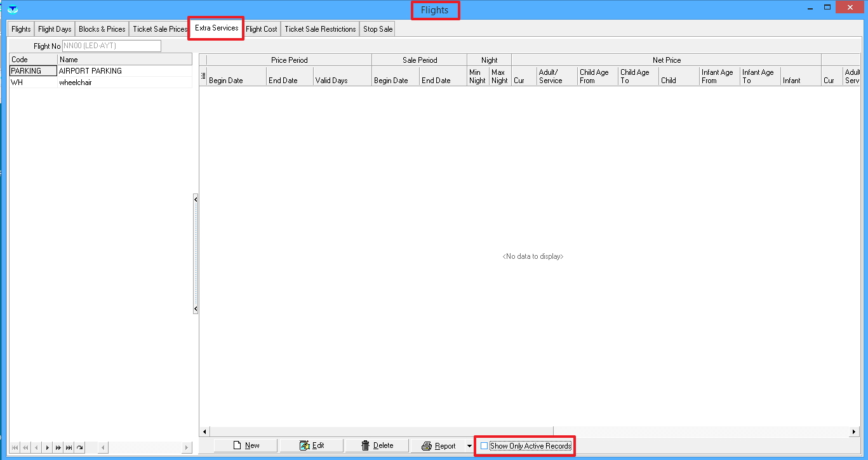868x460 pixels.
Task: Open the grid column chooser icon
Action: click(x=203, y=76)
